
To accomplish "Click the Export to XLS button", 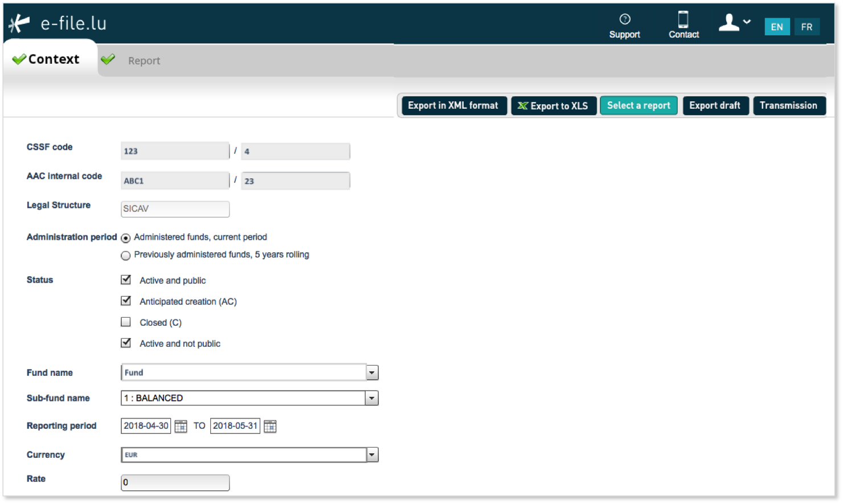I will pos(554,106).
